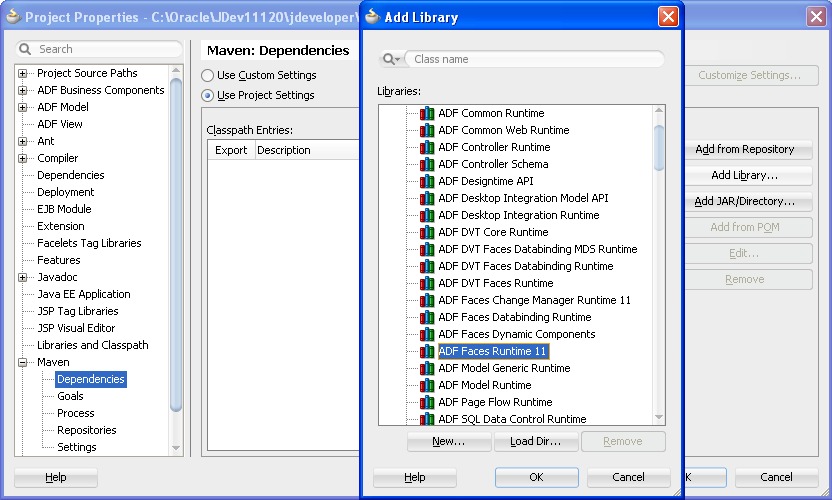Screen dimensions: 832x500
Task: Select Java EE Application category
Action: point(83,294)
